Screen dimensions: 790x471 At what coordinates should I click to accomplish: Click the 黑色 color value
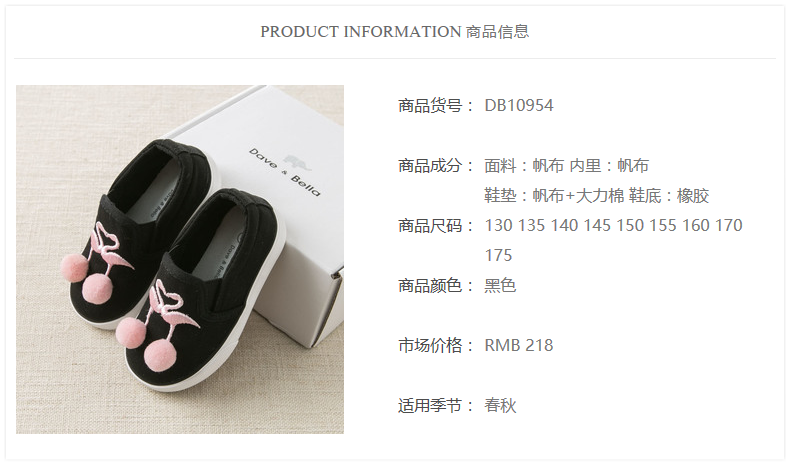(x=500, y=286)
